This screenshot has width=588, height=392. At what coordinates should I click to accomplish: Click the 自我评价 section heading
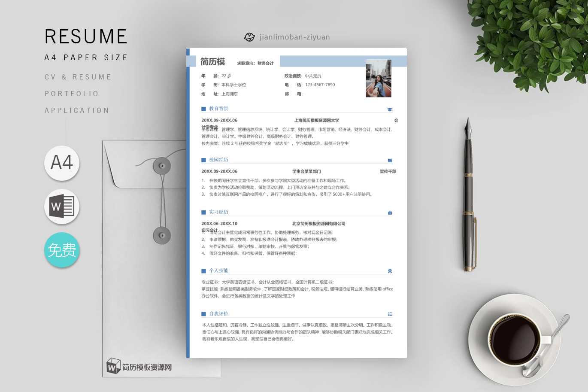[218, 314]
